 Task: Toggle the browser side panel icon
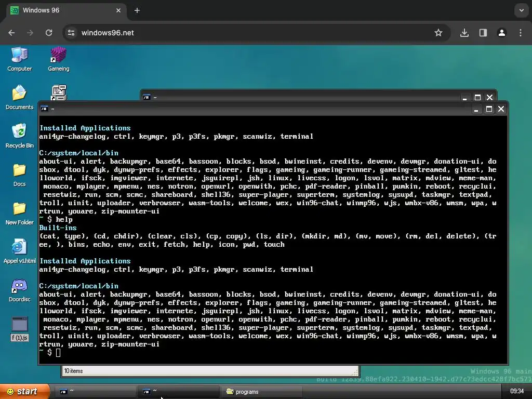coord(483,33)
